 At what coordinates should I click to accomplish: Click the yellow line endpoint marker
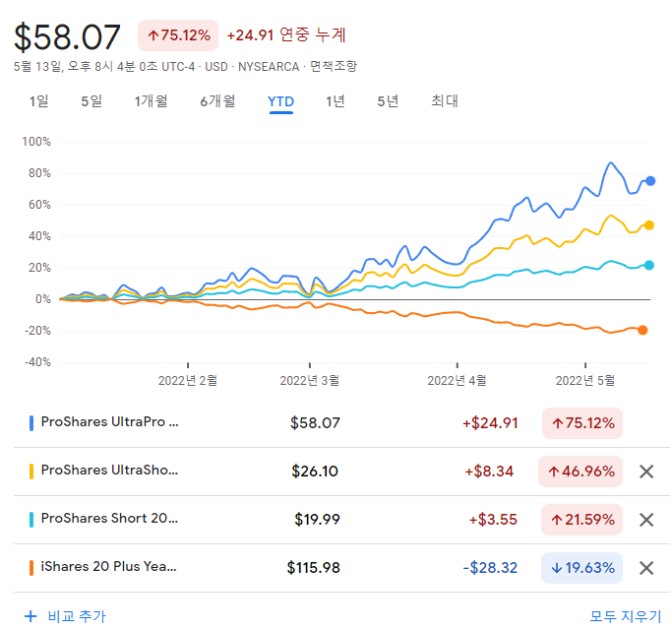[648, 225]
